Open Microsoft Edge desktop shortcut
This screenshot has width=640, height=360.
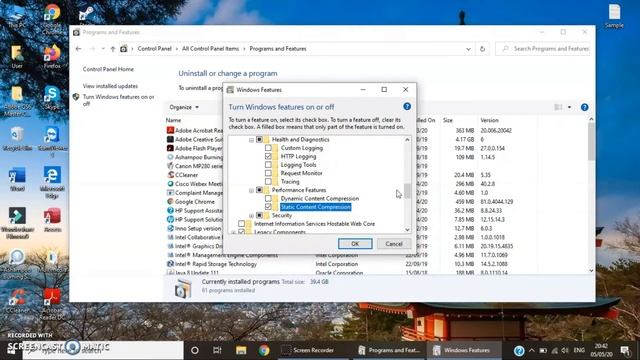point(52,182)
